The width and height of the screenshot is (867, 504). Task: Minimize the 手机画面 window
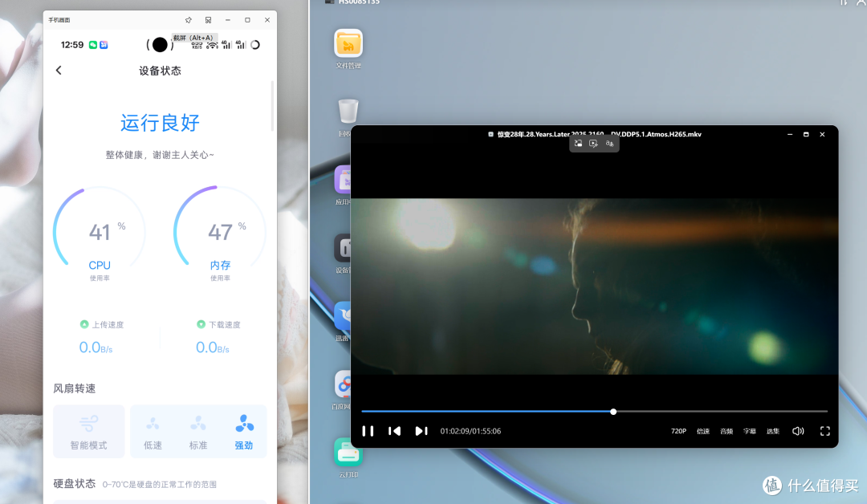[x=228, y=20]
